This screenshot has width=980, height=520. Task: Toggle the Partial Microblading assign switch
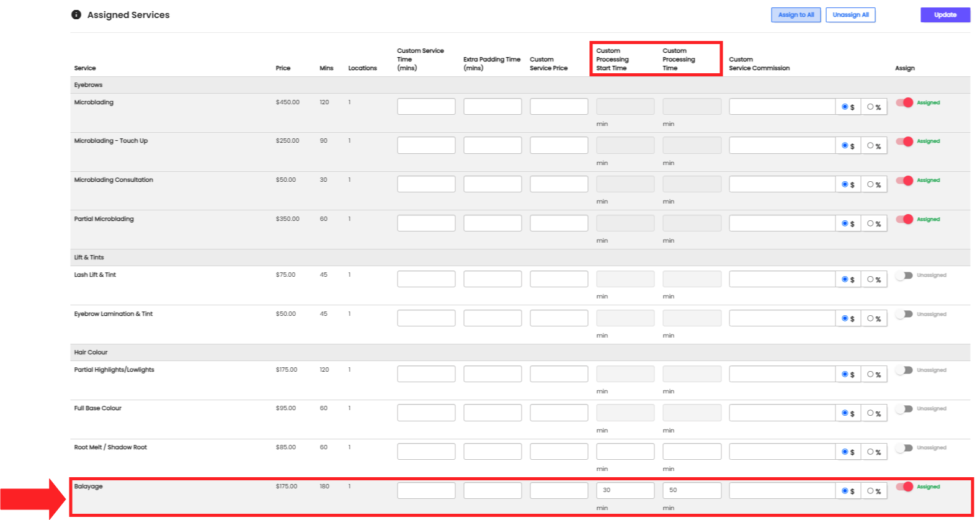click(x=904, y=219)
